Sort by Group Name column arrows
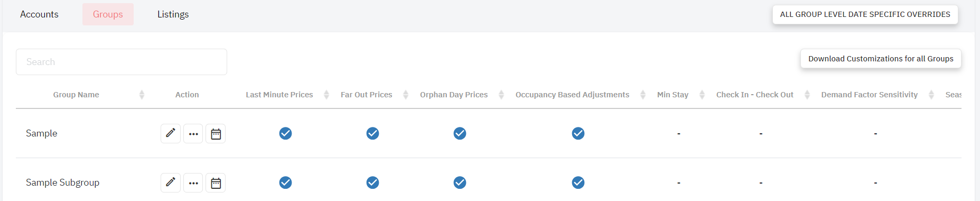The height and width of the screenshot is (201, 980). (x=142, y=95)
